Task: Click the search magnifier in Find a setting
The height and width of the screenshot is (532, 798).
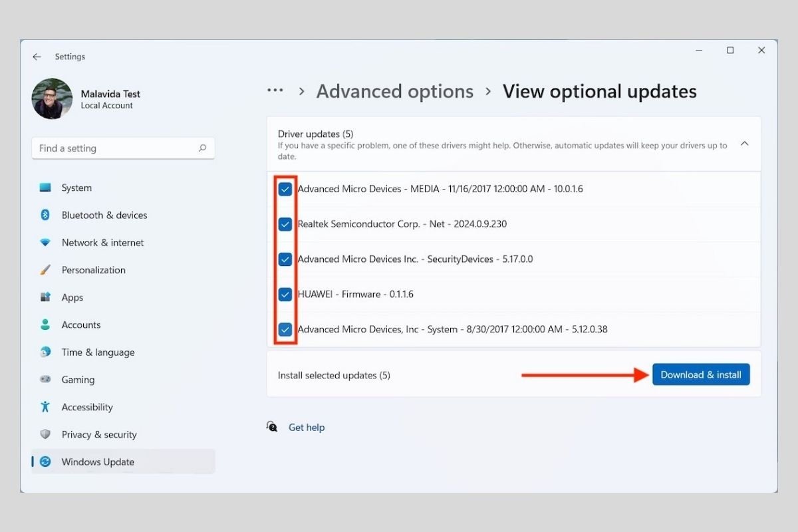Action: coord(202,148)
